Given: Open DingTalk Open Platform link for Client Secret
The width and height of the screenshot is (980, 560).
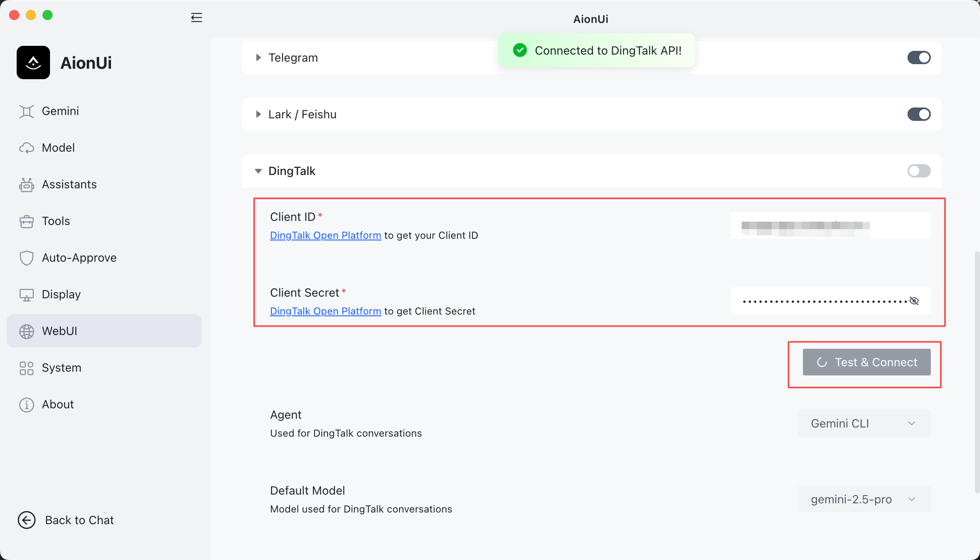Looking at the screenshot, I should (325, 311).
